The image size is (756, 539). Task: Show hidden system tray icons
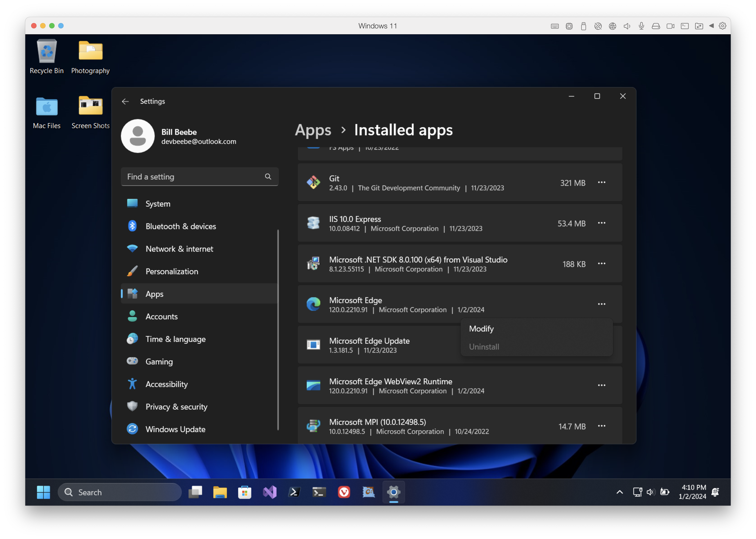point(620,493)
